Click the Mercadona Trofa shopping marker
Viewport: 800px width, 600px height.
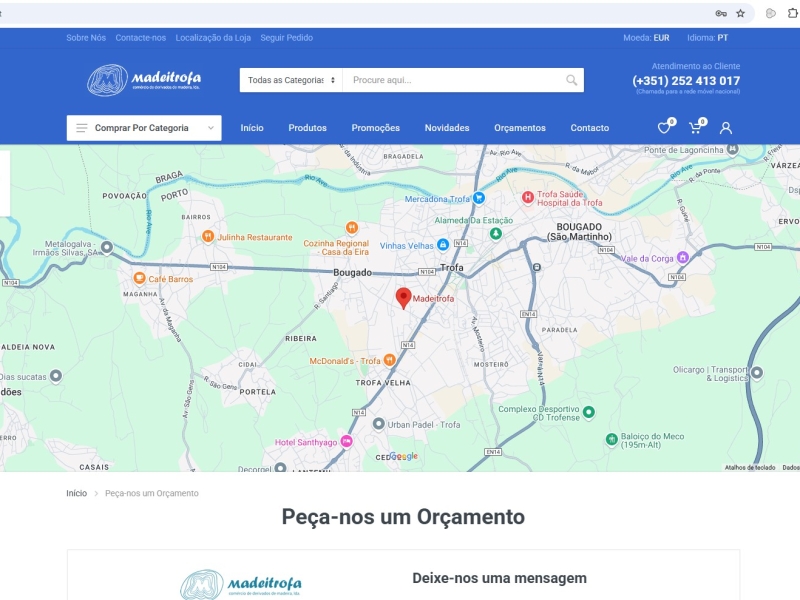[479, 198]
